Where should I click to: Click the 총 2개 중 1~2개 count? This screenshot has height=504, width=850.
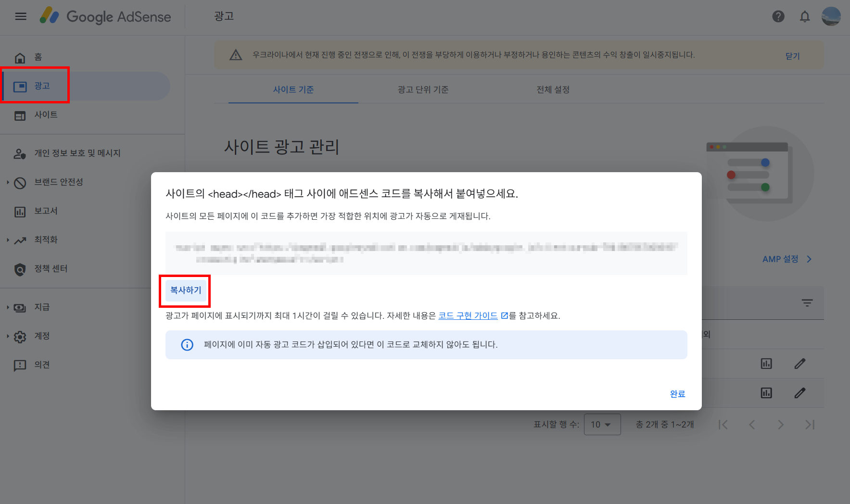[665, 425]
